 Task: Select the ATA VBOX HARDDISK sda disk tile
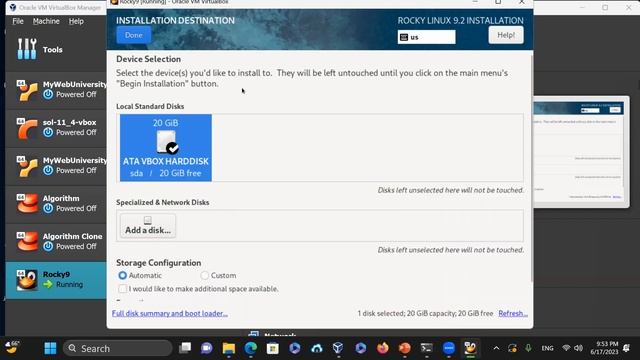coord(166,148)
